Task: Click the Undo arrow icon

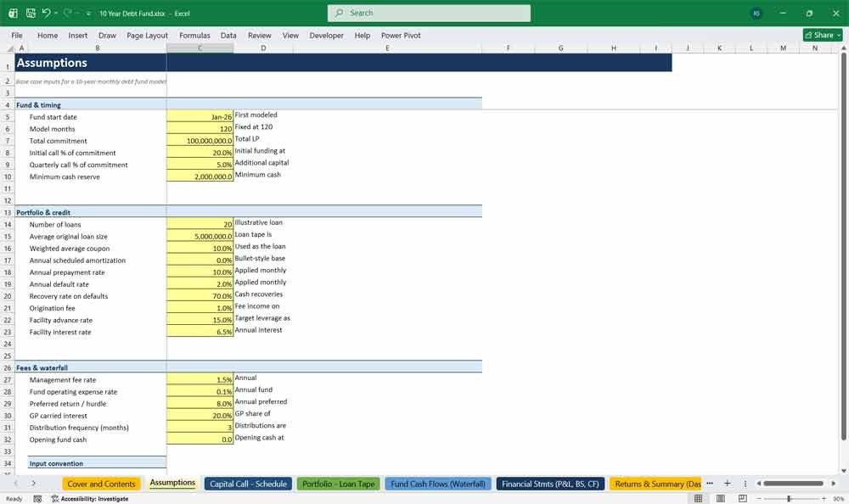Action: pos(46,13)
